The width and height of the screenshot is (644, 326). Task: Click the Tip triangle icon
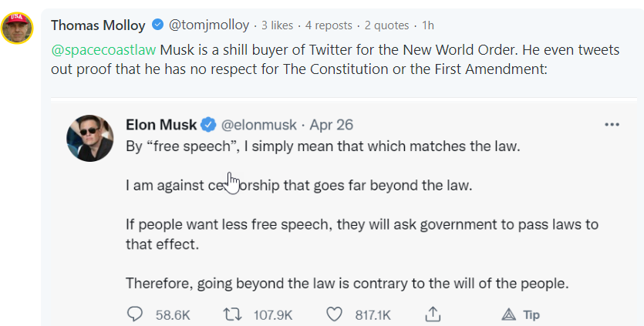pyautogui.click(x=509, y=314)
